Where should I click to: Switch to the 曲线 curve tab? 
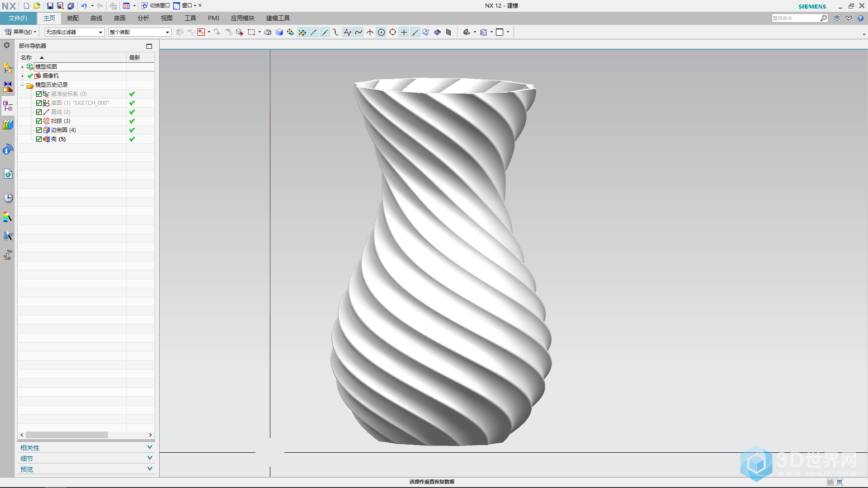96,18
